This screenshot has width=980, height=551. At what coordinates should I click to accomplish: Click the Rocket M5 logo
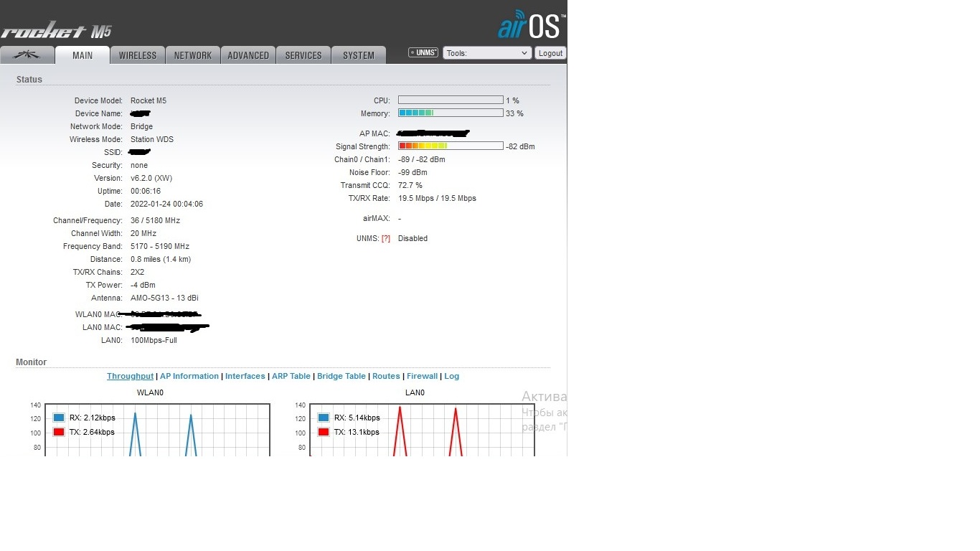click(x=57, y=32)
